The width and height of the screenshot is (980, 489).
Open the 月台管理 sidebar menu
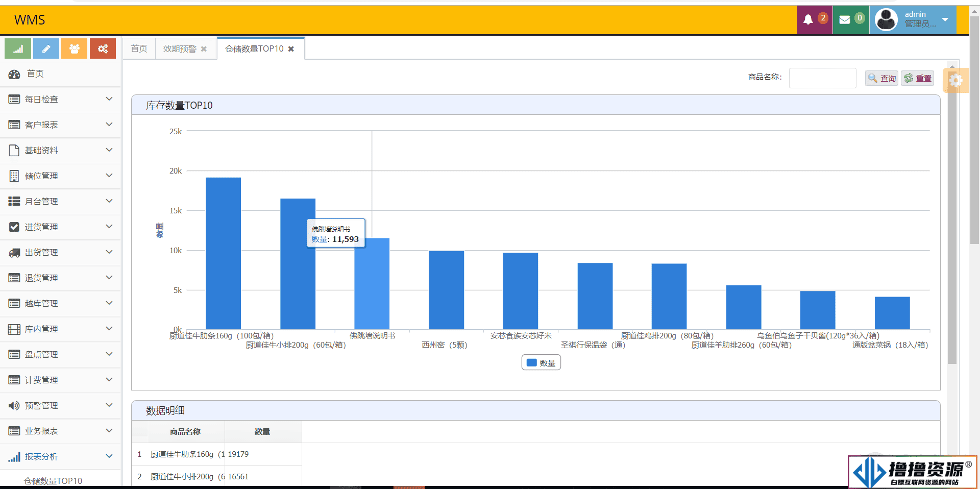[60, 202]
